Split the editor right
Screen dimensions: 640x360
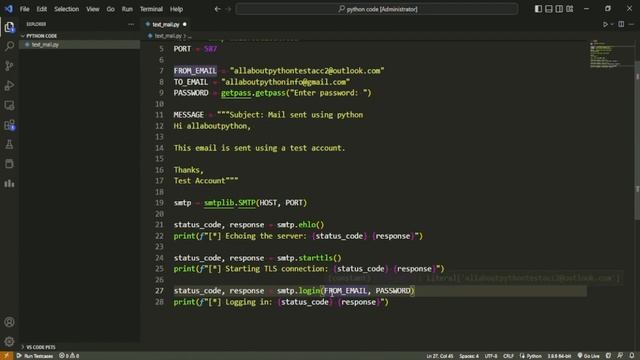[x=621, y=24]
